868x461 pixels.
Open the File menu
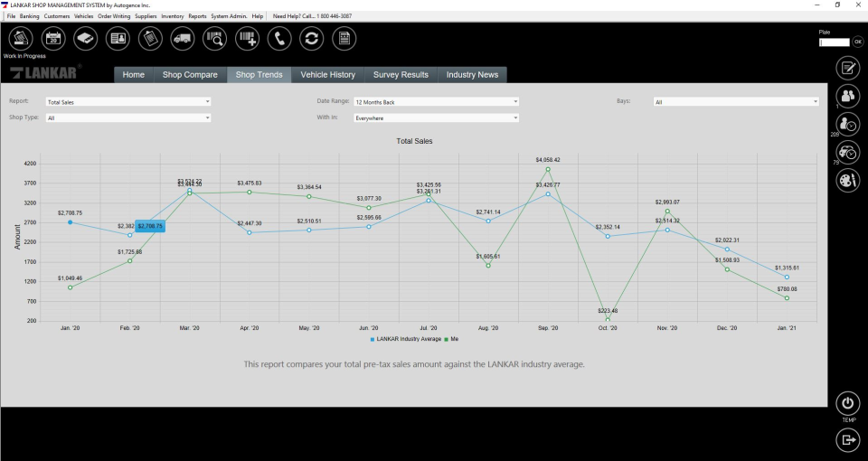[x=11, y=16]
